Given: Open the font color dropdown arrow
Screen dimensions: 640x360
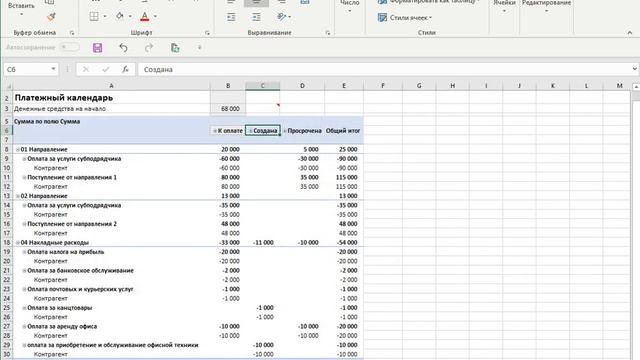Looking at the screenshot, I should coord(156,16).
